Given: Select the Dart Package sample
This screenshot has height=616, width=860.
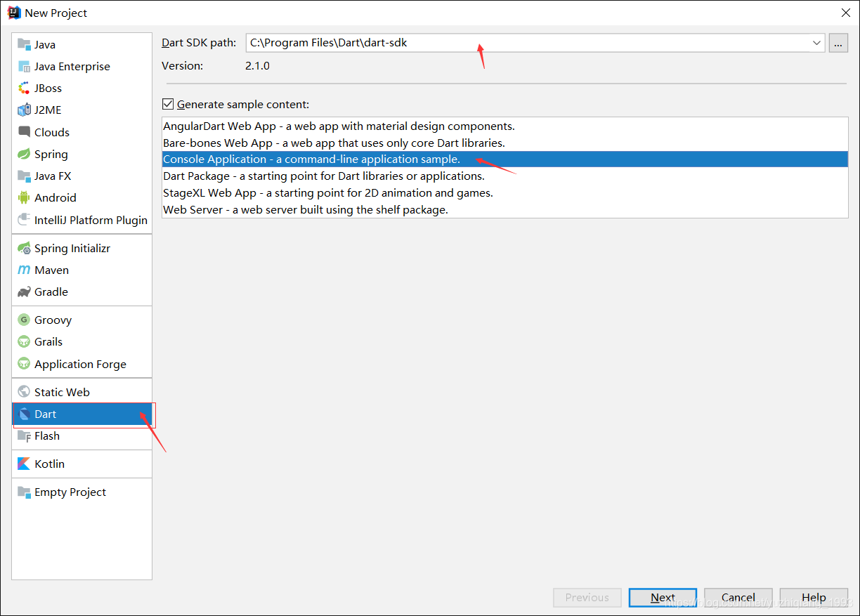Looking at the screenshot, I should 504,176.
